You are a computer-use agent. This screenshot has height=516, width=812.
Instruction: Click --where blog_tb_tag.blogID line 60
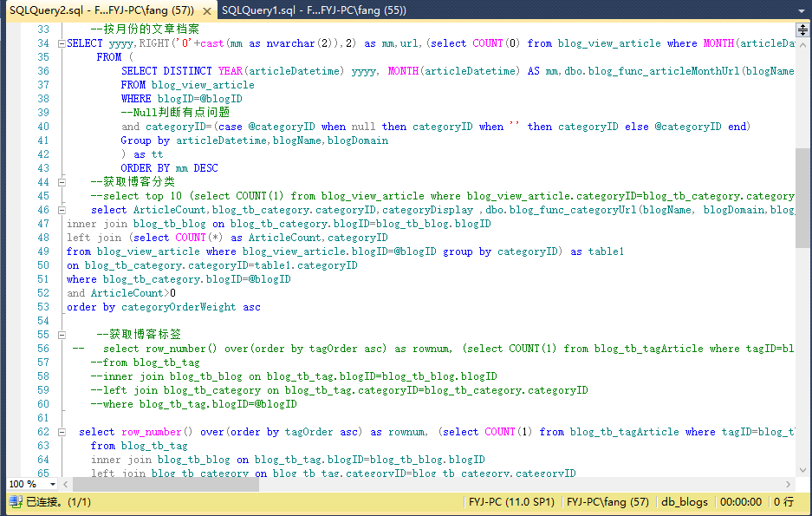pos(193,404)
